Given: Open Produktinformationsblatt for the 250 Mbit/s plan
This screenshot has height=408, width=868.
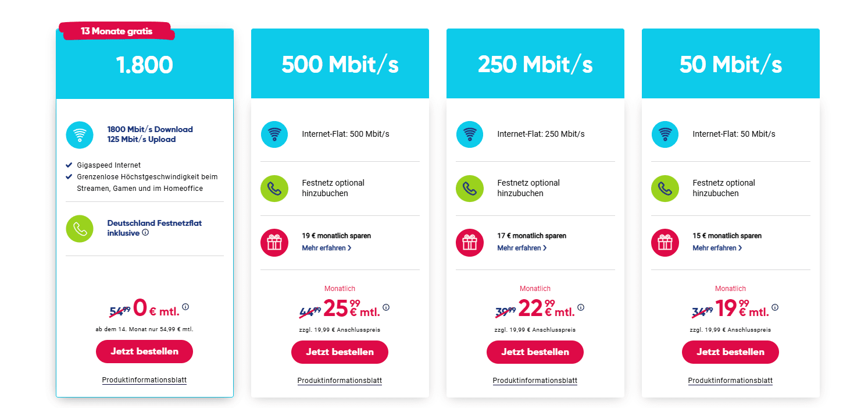Looking at the screenshot, I should [x=535, y=381].
